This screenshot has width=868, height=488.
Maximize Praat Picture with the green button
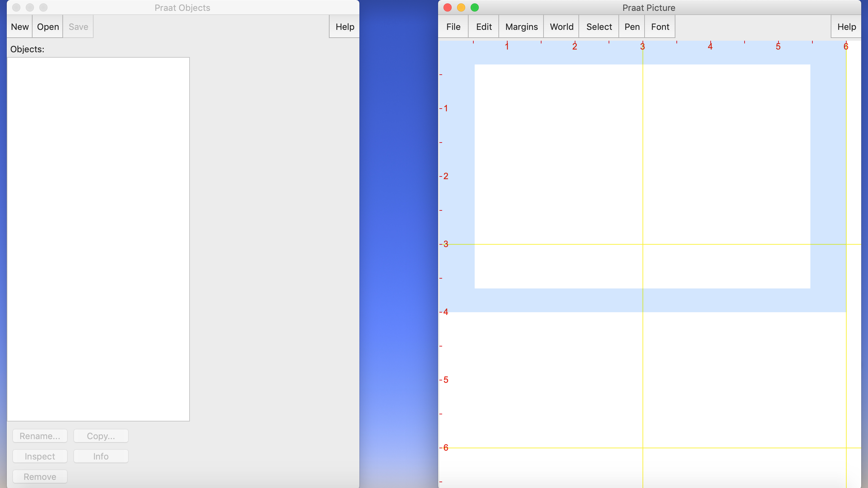474,7
